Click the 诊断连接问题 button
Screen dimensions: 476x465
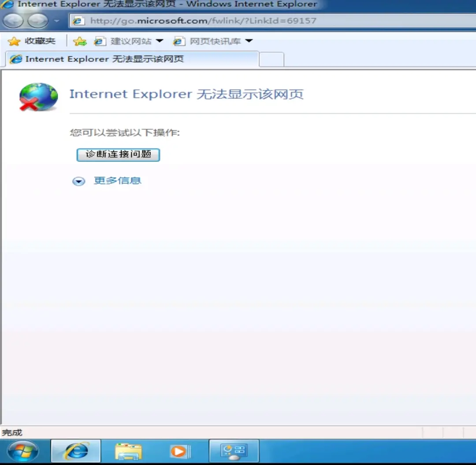118,155
